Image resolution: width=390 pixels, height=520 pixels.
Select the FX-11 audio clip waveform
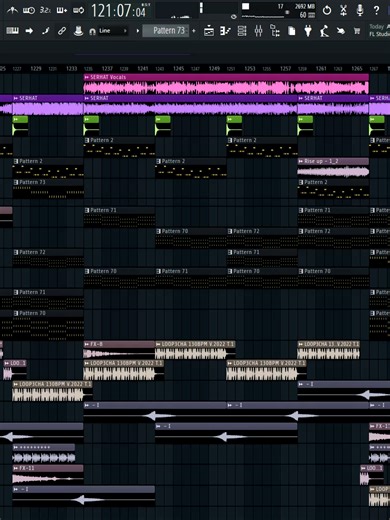48,479
